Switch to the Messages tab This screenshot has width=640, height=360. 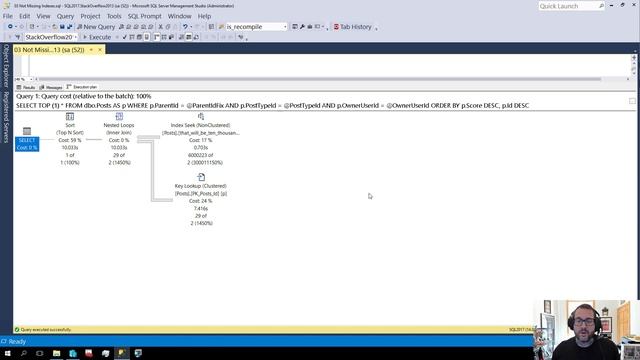click(51, 87)
